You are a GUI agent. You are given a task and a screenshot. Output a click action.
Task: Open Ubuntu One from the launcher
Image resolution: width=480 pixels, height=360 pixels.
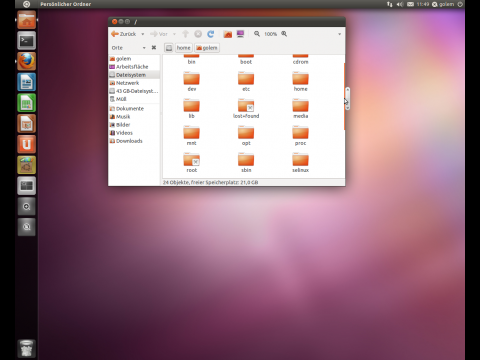tap(27, 144)
